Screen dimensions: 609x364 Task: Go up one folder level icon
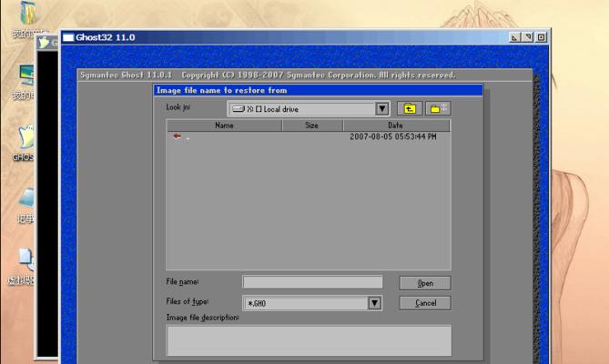coord(410,108)
